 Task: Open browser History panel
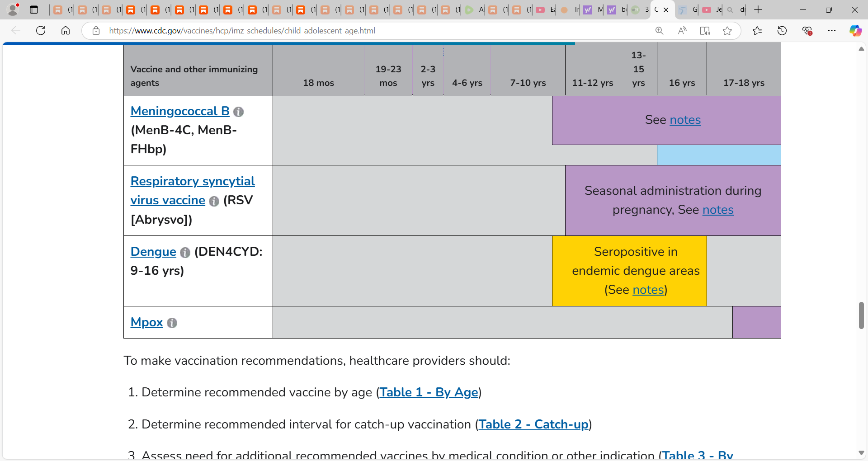coord(782,30)
